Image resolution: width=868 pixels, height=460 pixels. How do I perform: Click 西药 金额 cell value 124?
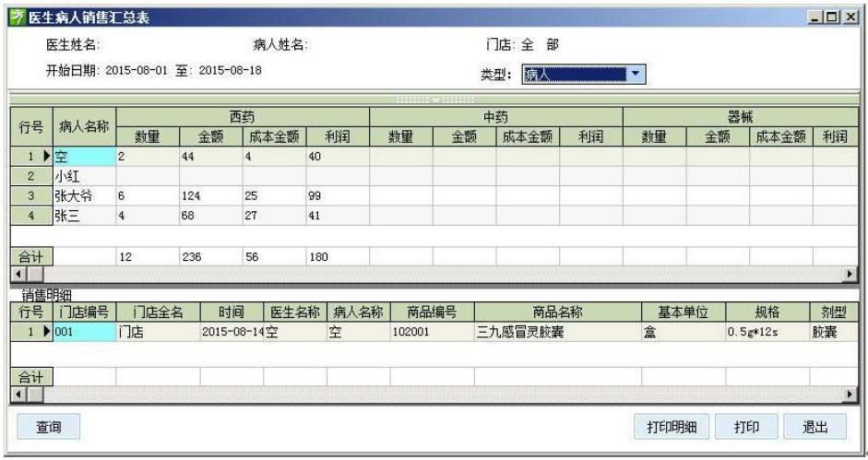(x=191, y=196)
